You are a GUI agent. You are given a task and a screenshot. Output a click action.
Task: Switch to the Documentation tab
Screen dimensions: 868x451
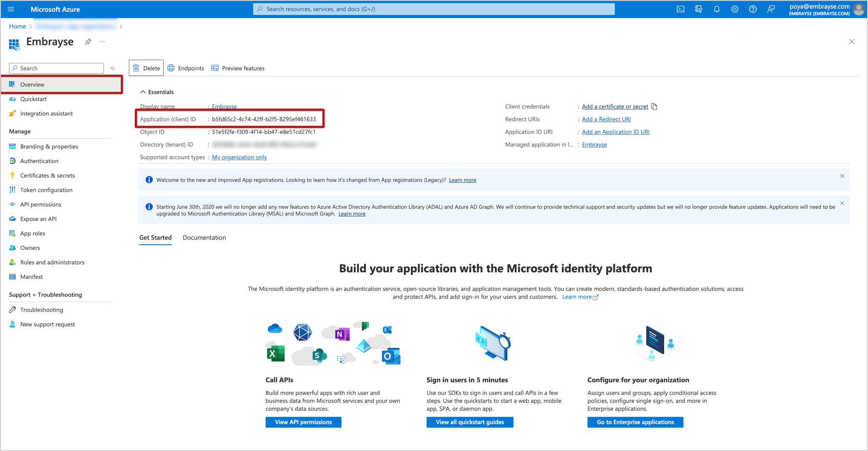coord(204,237)
